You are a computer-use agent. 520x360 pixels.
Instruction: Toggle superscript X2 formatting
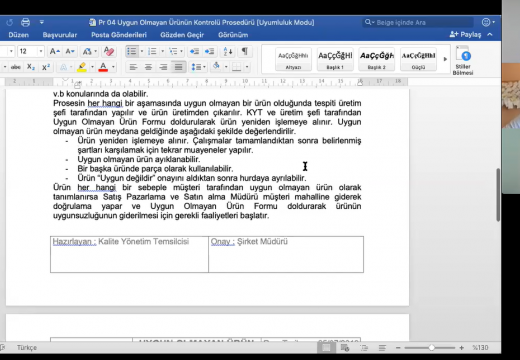[46, 67]
